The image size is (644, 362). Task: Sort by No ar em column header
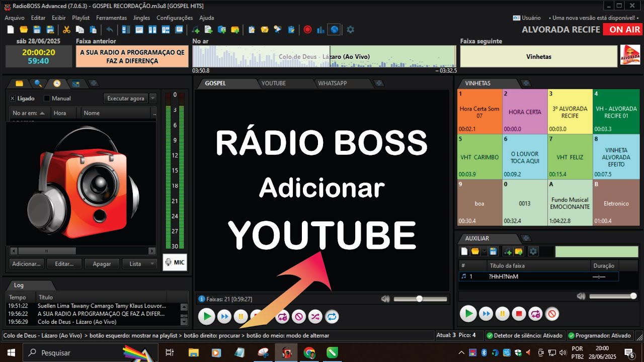pos(31,113)
